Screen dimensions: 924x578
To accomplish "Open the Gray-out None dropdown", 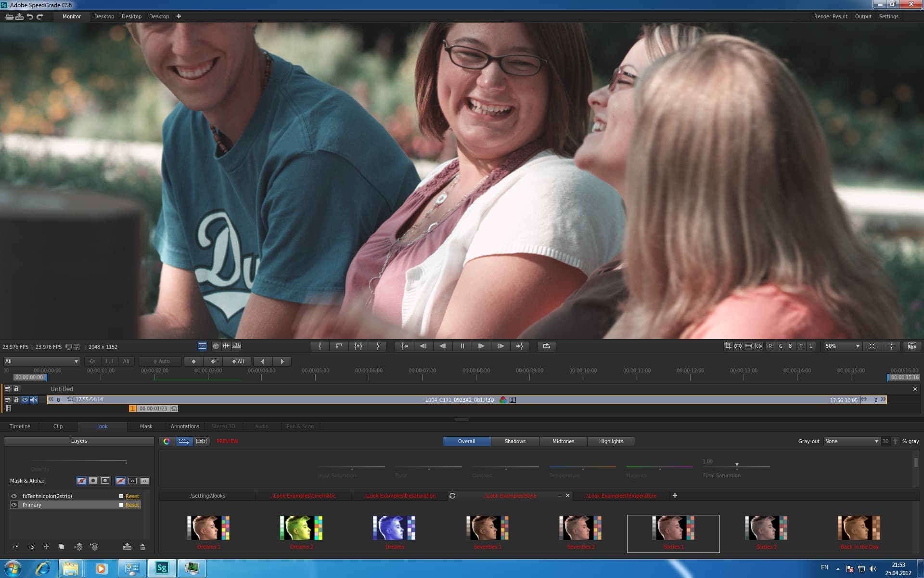I will point(851,441).
